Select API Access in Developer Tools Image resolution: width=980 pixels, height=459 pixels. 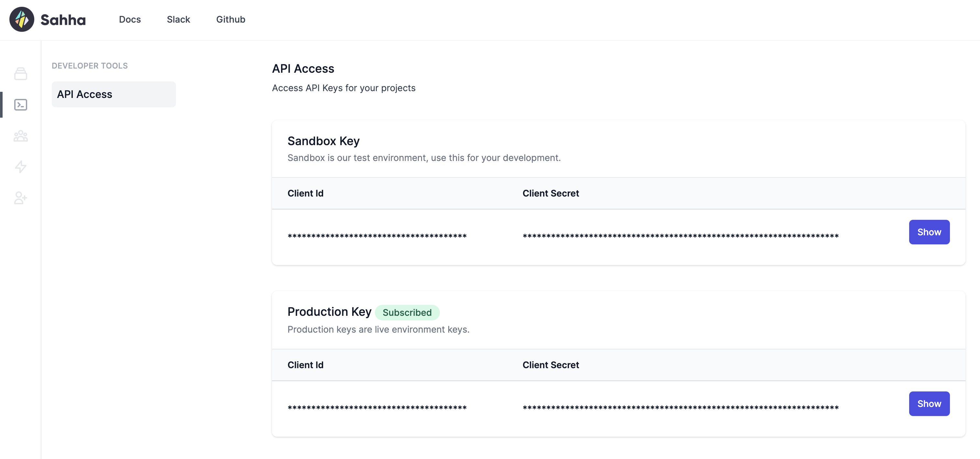pyautogui.click(x=114, y=94)
